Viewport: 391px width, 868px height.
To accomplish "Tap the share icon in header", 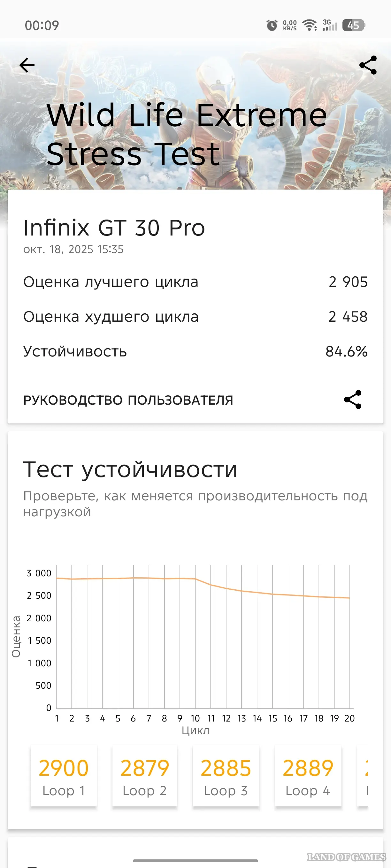I will point(368,65).
